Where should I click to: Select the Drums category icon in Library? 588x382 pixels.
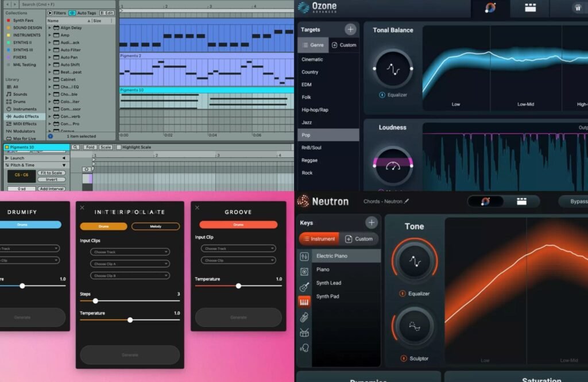9,102
